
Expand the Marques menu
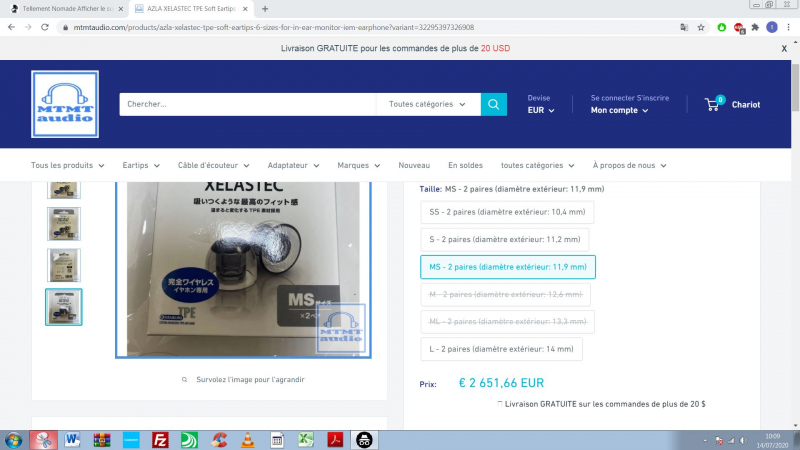pyautogui.click(x=359, y=165)
